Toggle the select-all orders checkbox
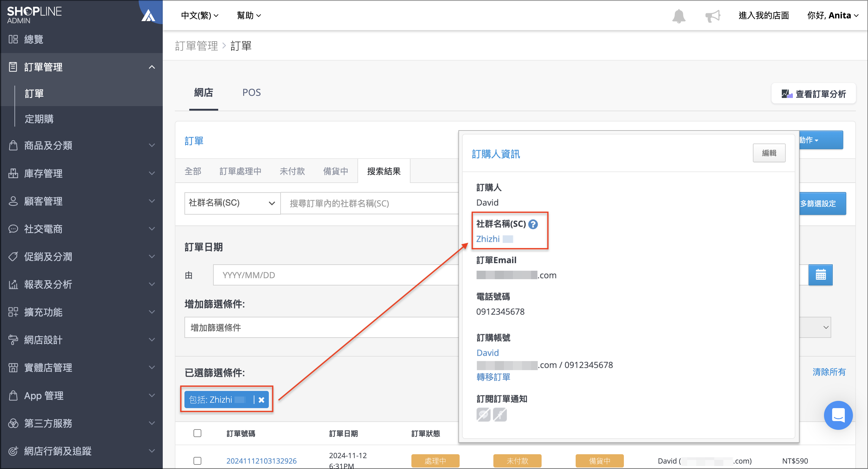Image resolution: width=868 pixels, height=469 pixels. pos(197,433)
